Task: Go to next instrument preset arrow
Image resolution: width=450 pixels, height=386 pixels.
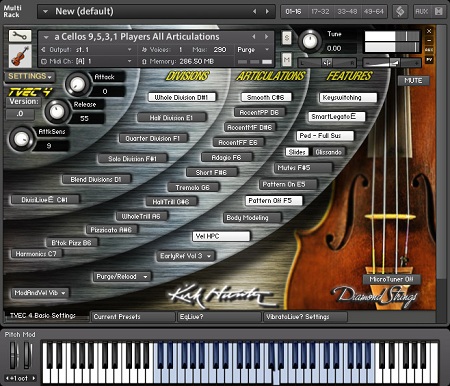Action: [266, 37]
